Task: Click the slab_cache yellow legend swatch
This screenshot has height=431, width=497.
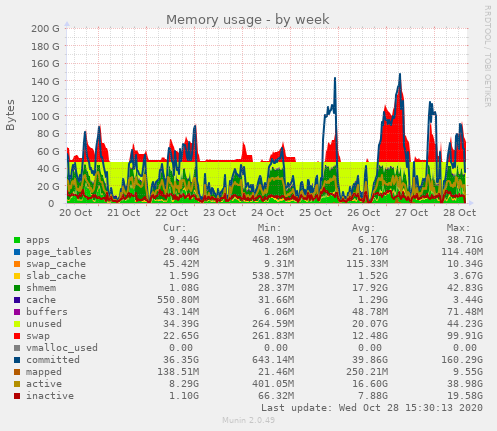Action: pos(17,276)
